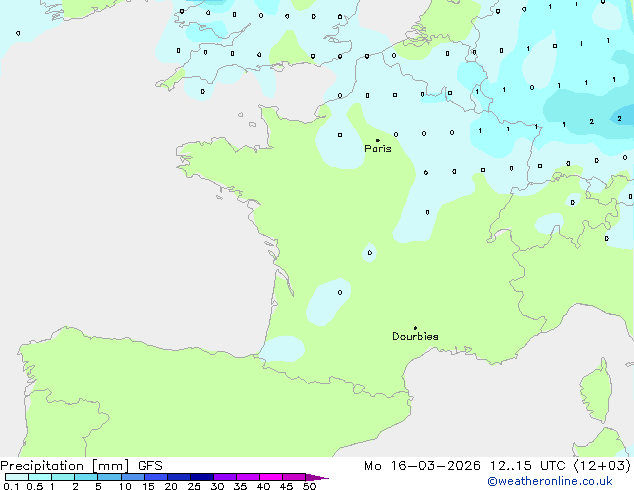Select the 10 to 15 mm legend swatch
Screen dimensions: 634x490
click(132, 477)
